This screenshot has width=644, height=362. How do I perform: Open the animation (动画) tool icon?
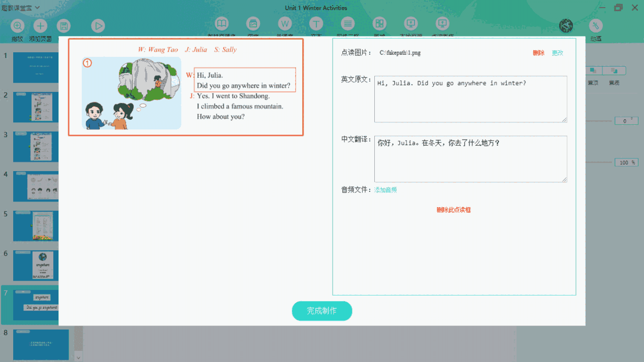pyautogui.click(x=596, y=26)
